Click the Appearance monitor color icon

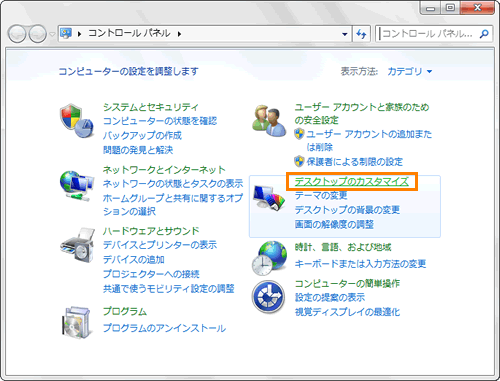click(269, 197)
